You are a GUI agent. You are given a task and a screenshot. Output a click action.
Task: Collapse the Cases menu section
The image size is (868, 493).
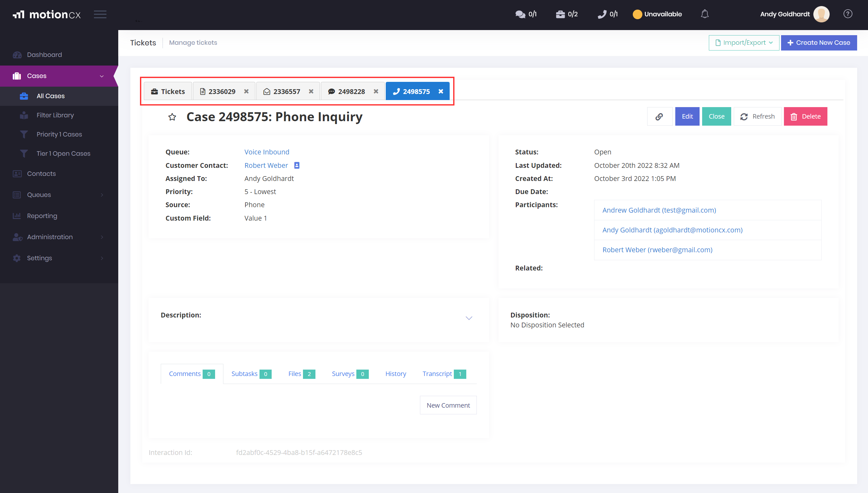(59, 76)
